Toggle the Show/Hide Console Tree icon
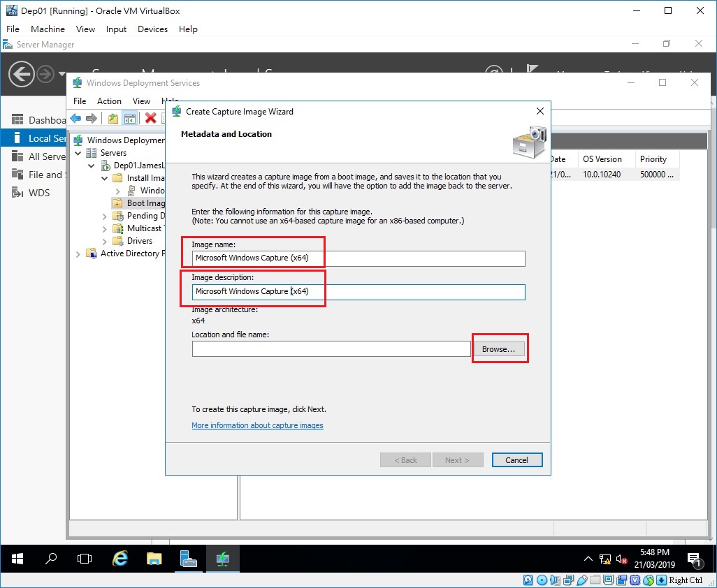 (131, 118)
